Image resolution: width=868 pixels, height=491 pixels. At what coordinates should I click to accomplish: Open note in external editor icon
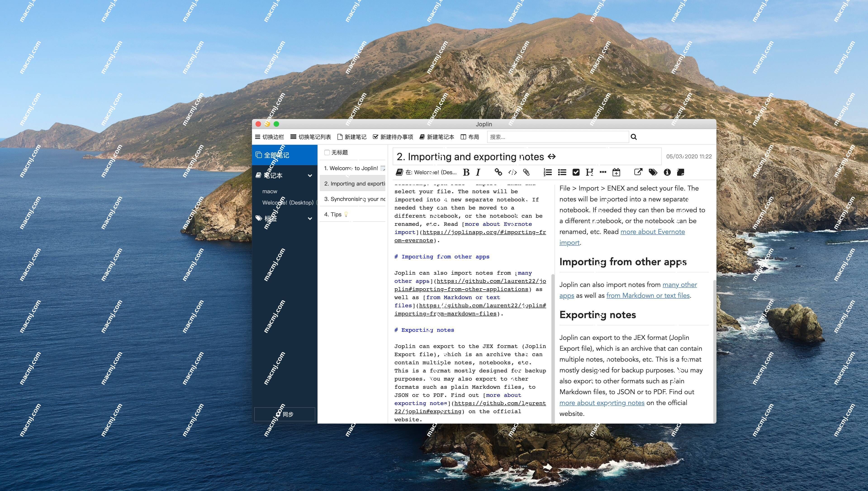click(638, 172)
